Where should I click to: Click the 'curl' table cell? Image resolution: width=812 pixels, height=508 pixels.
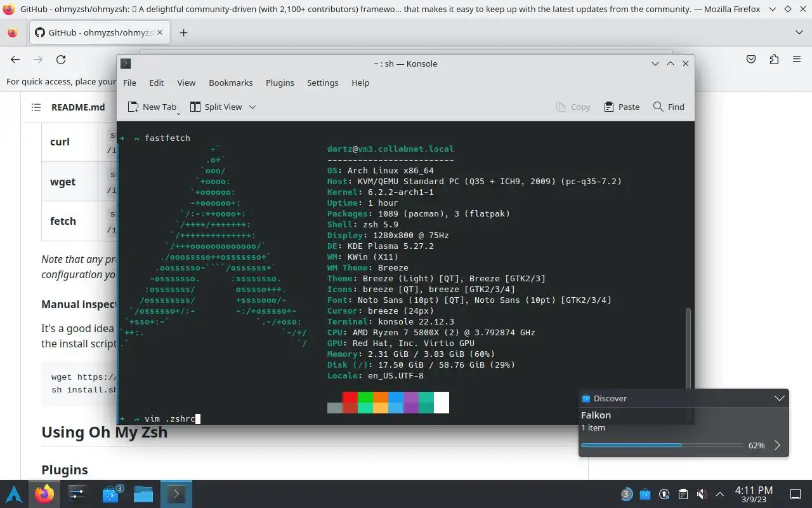tap(70, 142)
